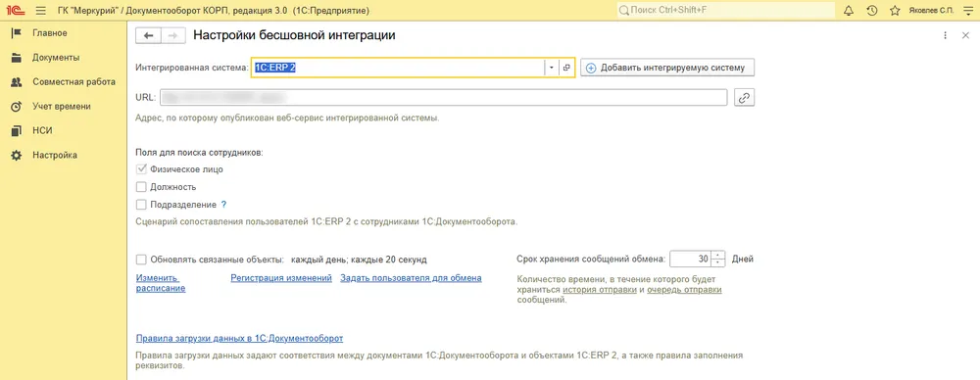Open Задать пользователя для обмена link
Screen dimensions: 980x380
(411, 278)
